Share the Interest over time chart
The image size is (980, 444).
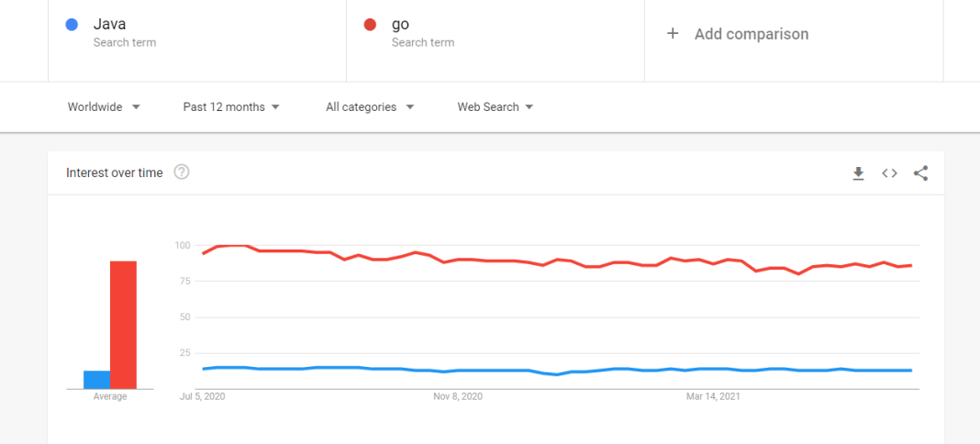click(x=920, y=173)
